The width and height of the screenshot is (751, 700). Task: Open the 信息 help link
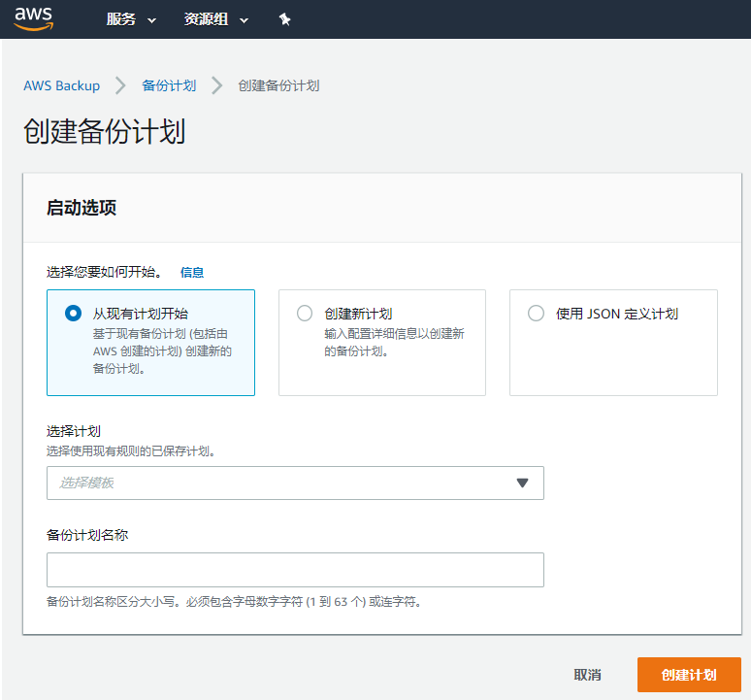[192, 272]
